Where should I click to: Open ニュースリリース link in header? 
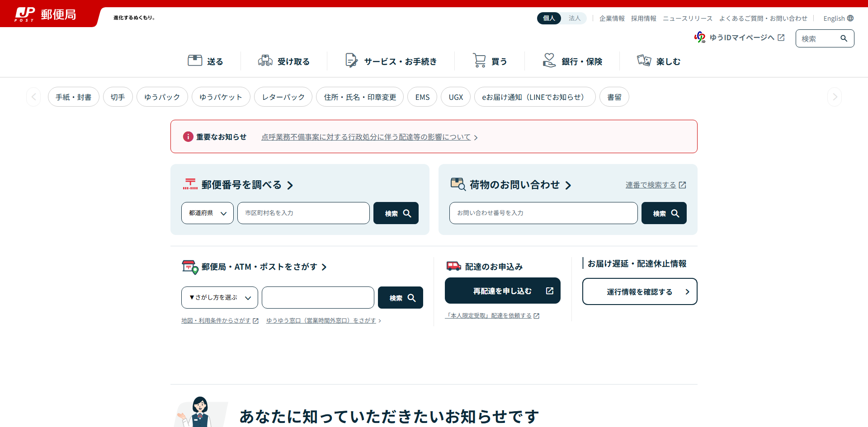688,18
